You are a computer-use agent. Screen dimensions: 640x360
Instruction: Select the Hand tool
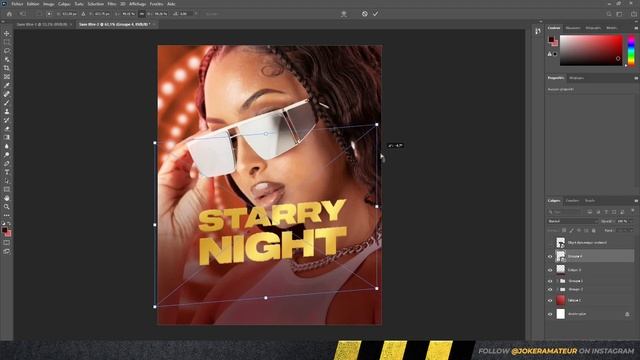7,198
